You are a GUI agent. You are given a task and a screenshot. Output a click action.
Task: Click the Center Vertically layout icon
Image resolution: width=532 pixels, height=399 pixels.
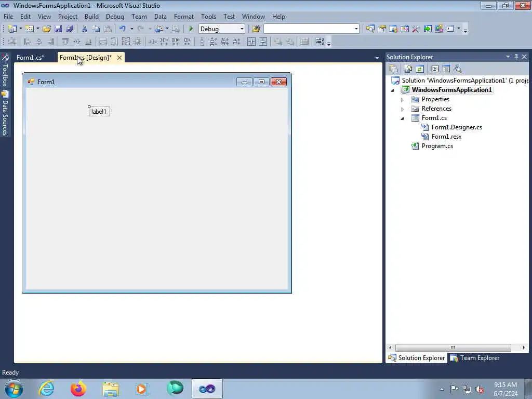pos(263,42)
